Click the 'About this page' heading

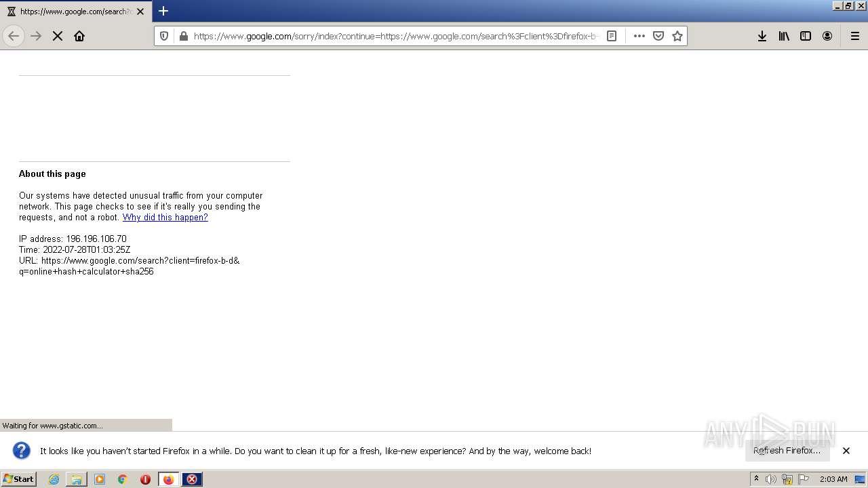52,174
